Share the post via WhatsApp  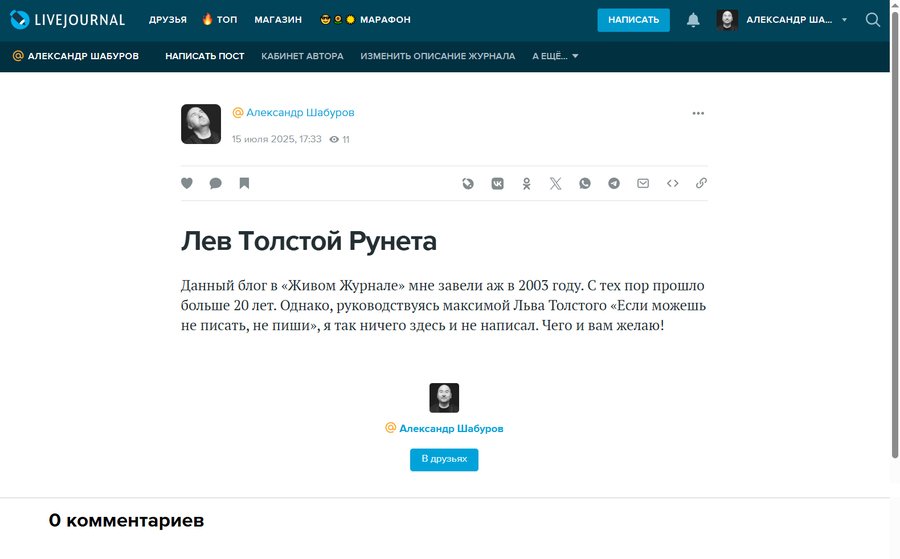584,183
